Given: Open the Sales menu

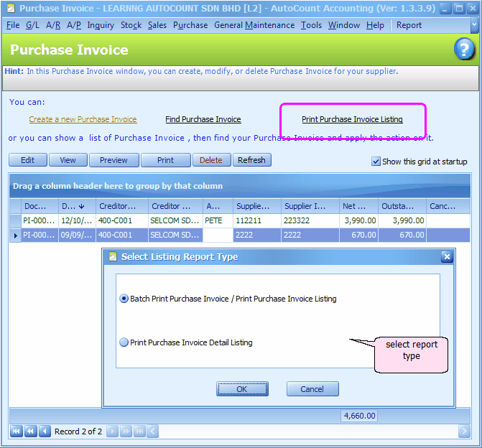Looking at the screenshot, I should click(x=157, y=25).
